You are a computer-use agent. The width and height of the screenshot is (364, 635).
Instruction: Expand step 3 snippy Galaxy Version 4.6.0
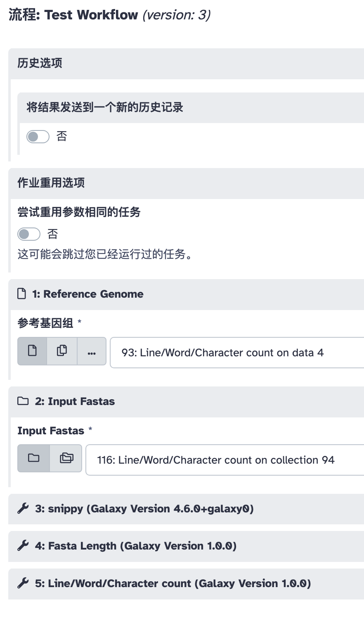point(186,509)
